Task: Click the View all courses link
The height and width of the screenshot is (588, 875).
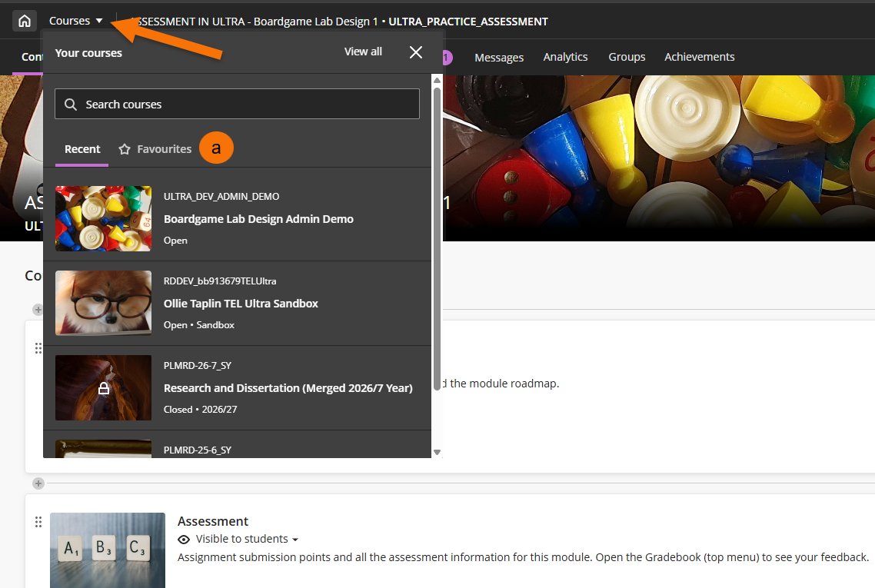Action: (363, 52)
